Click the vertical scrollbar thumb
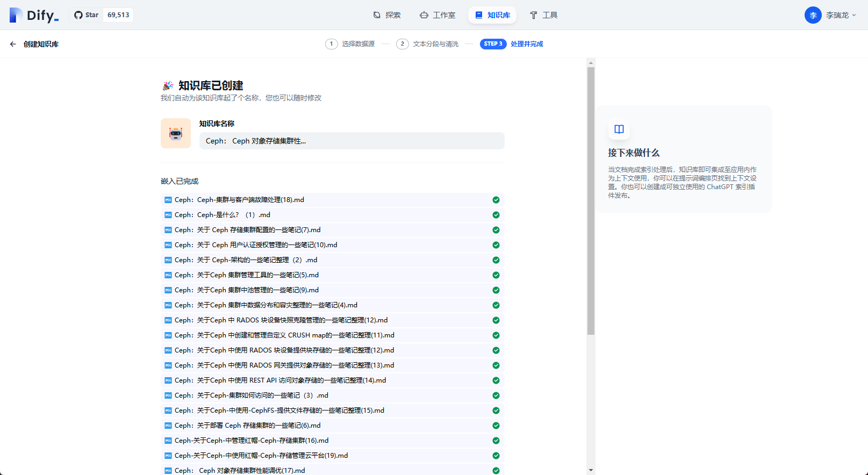 coord(591,201)
